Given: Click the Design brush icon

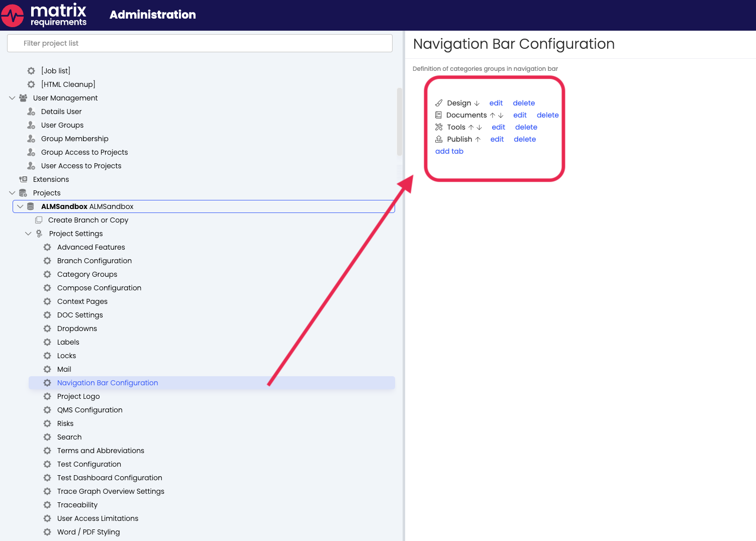Looking at the screenshot, I should point(439,103).
